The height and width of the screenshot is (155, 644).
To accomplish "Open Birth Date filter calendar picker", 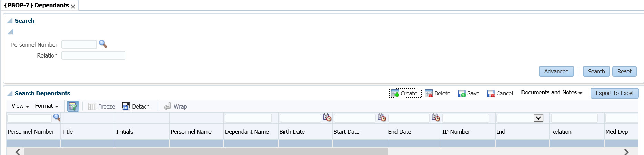I will click(327, 118).
